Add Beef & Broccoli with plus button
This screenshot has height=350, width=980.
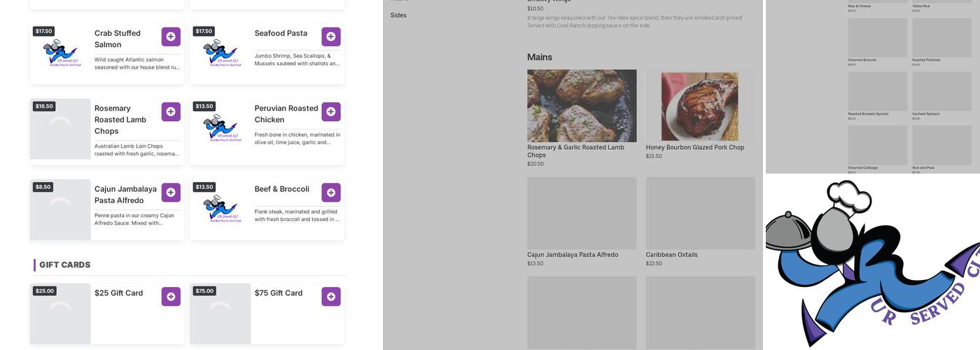(x=331, y=192)
